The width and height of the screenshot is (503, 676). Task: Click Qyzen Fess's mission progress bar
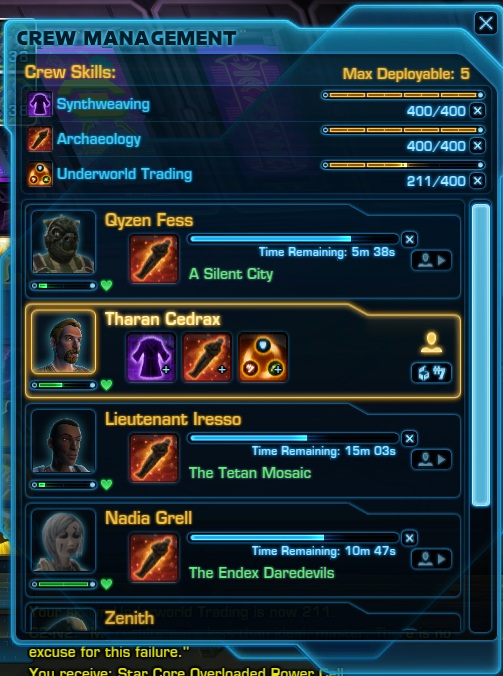294,239
